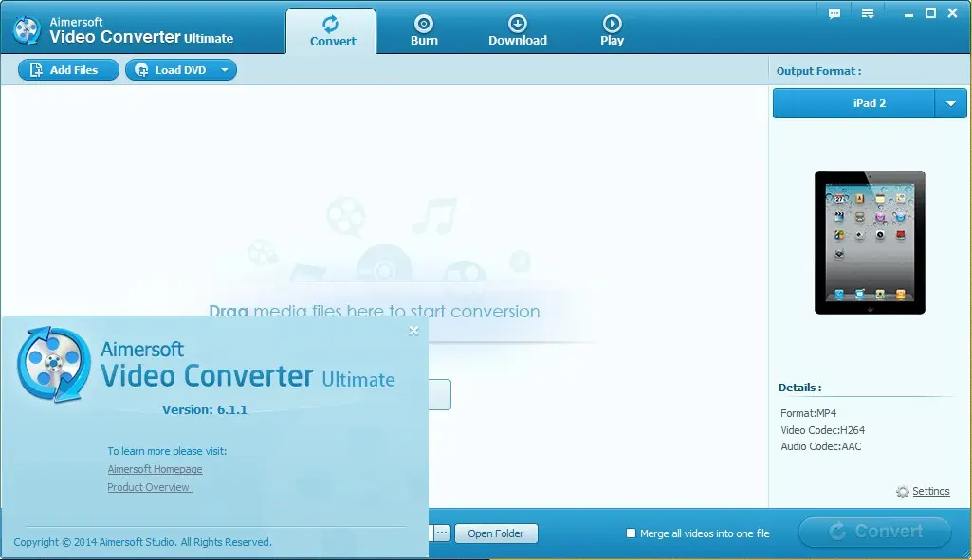972x560 pixels.
Task: Open the menu icon in the title bar
Action: (x=868, y=13)
